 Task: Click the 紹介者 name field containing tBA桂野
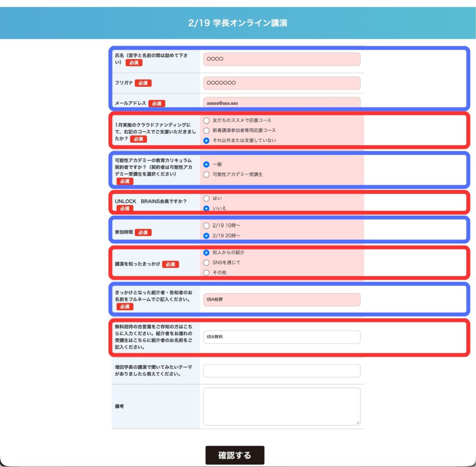pos(281,300)
